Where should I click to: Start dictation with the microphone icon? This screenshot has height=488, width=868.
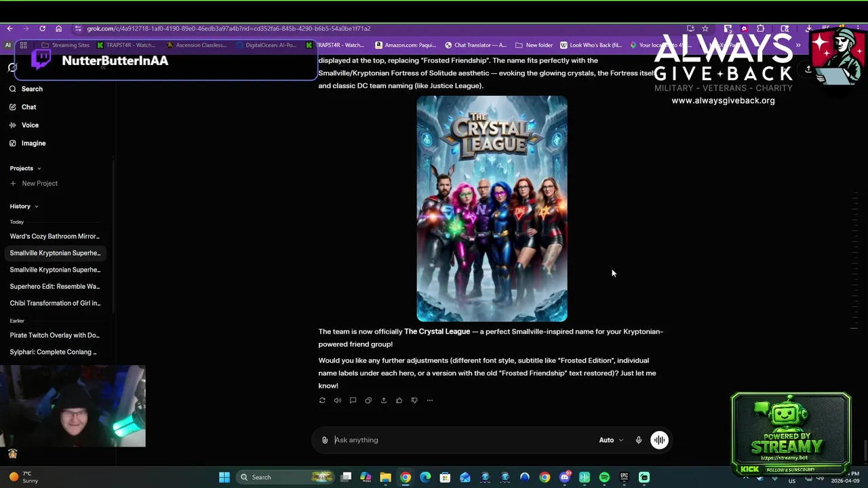pos(639,440)
